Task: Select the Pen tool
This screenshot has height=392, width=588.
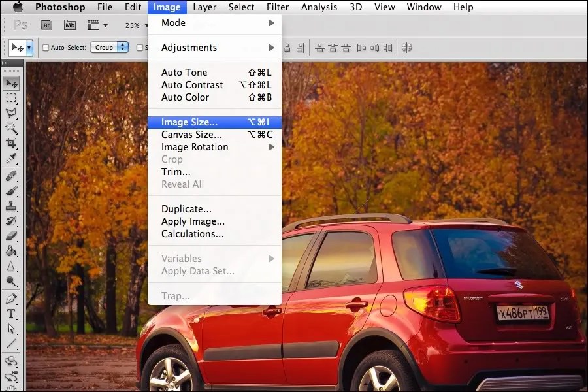Action: coord(11,299)
